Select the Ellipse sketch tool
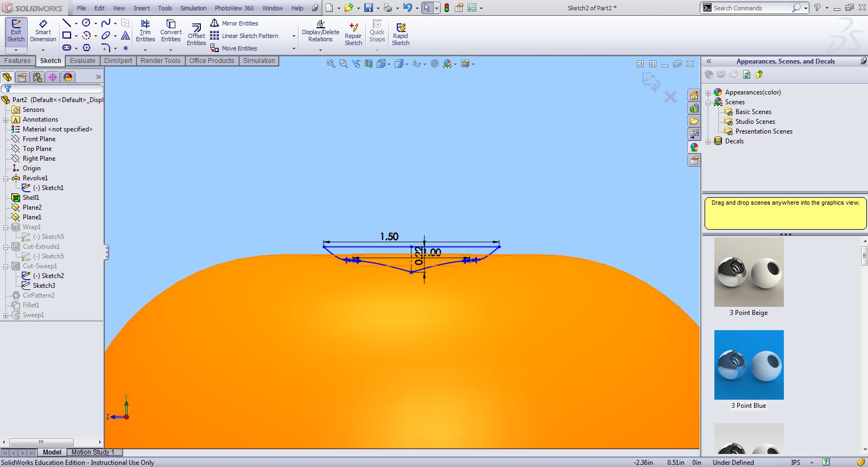This screenshot has width=868, height=467. pyautogui.click(x=106, y=35)
